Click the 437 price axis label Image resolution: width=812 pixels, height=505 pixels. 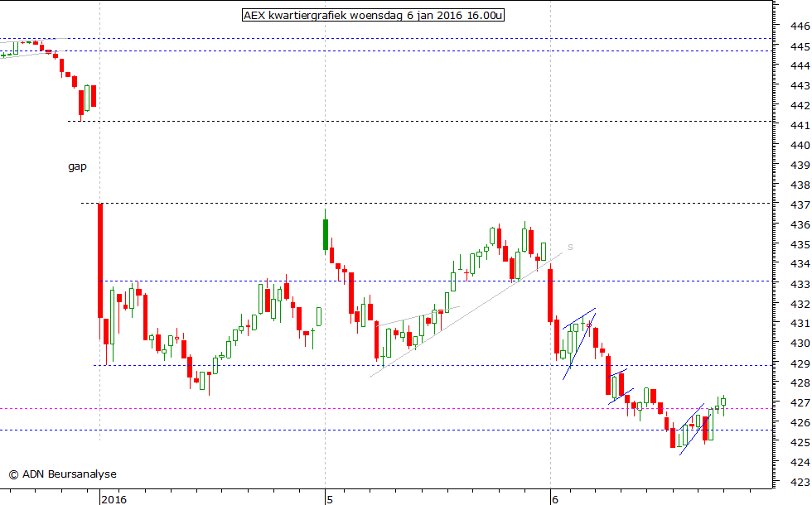click(800, 205)
